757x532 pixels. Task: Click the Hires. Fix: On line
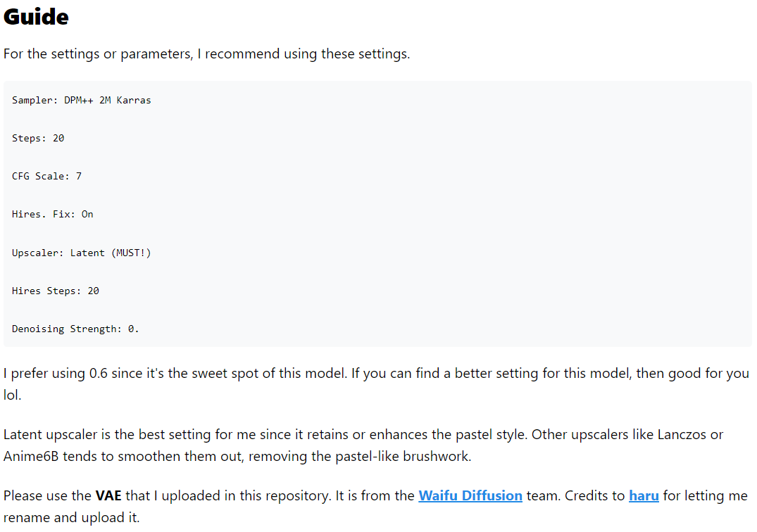(x=52, y=215)
